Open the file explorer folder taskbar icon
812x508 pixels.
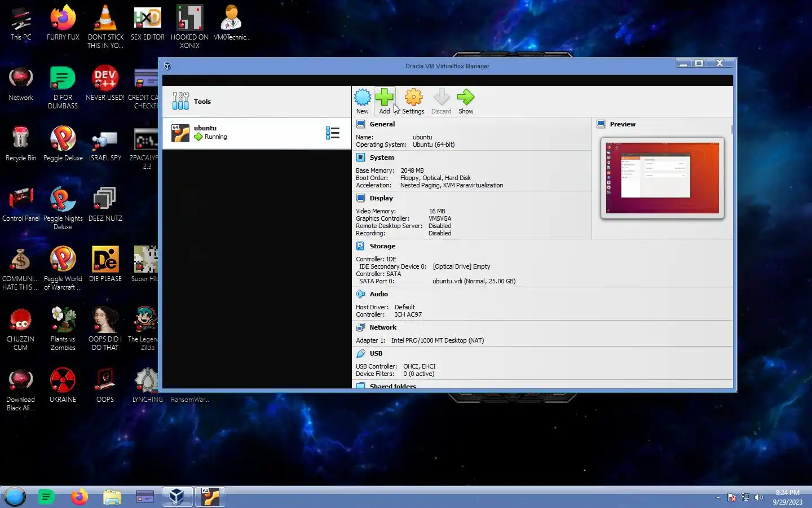pos(112,497)
